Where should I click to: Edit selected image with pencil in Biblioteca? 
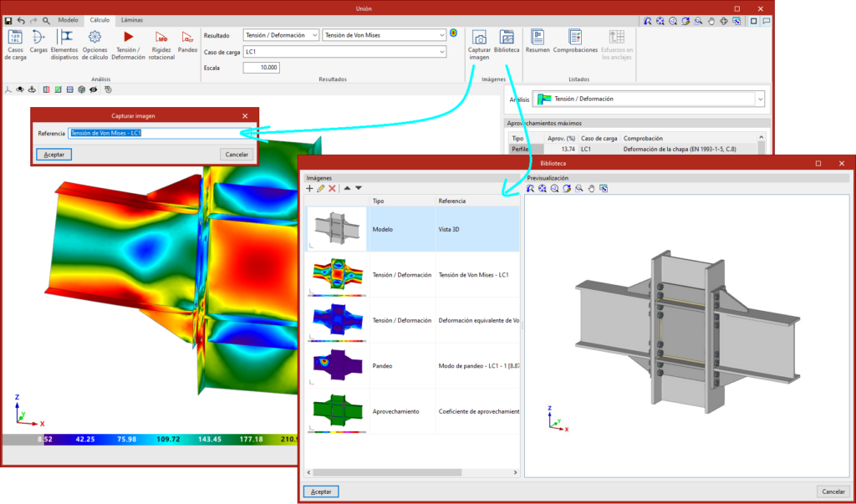[x=320, y=188]
